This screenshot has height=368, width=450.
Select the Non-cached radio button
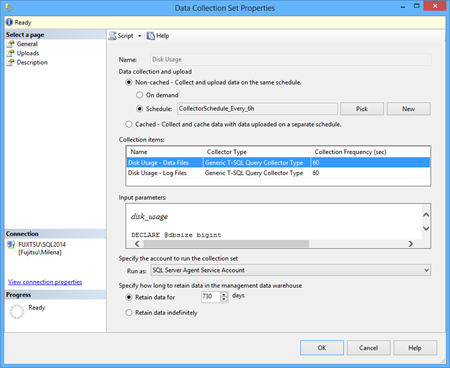click(129, 82)
